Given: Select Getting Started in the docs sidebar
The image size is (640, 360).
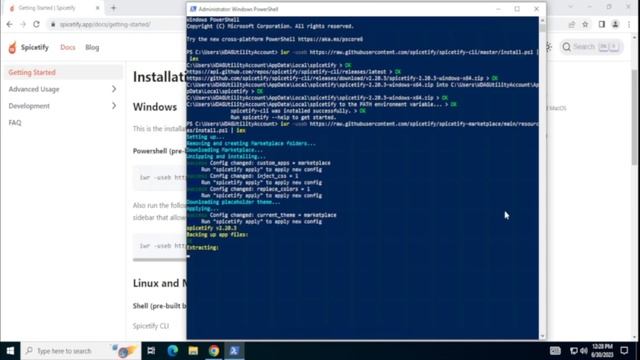Looking at the screenshot, I should pos(63,72).
